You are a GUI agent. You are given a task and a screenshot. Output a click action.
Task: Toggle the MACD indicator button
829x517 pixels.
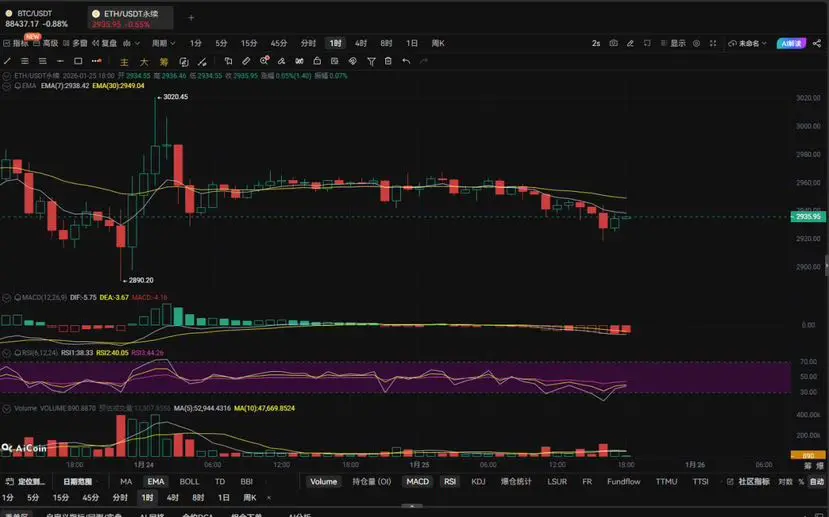pyautogui.click(x=418, y=482)
